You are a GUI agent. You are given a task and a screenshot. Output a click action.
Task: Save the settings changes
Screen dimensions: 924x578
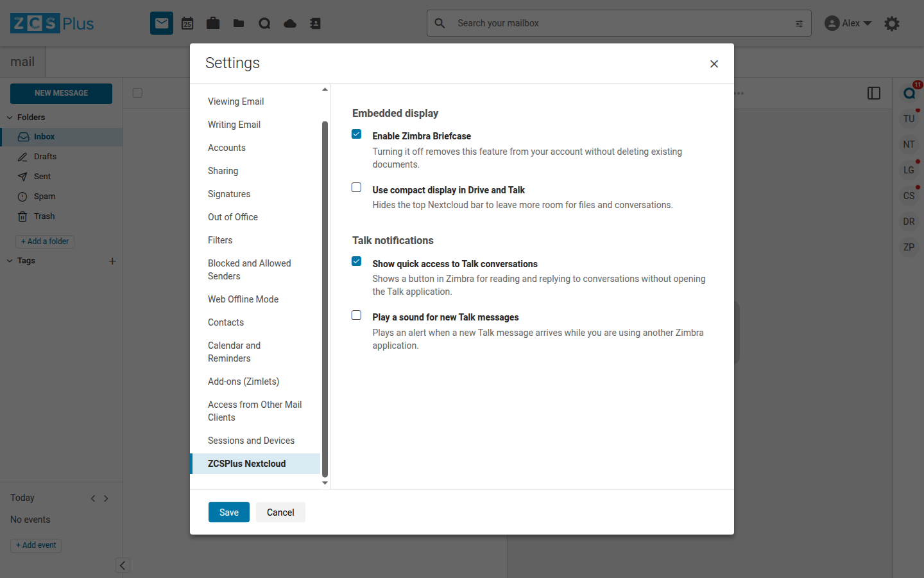(x=229, y=512)
